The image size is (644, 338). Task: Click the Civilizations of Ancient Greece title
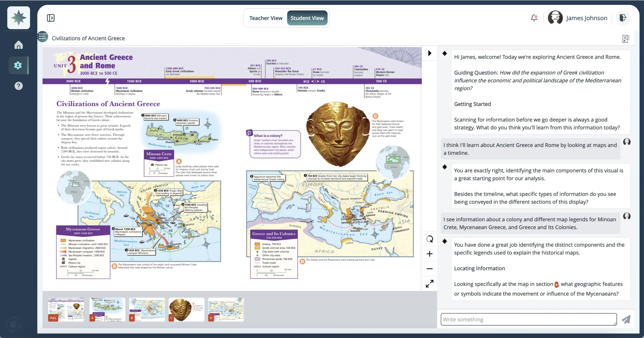pos(88,38)
